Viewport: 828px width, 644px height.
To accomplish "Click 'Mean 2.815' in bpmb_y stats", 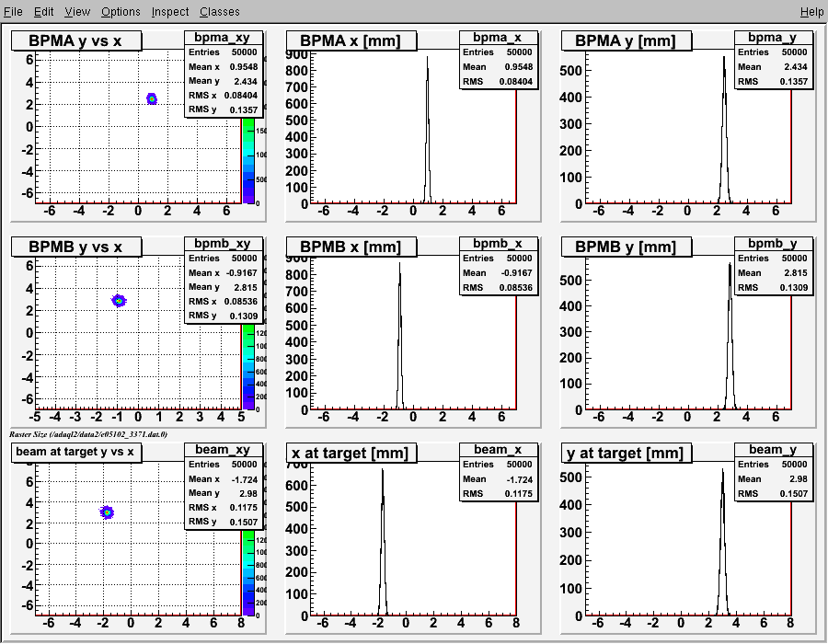I will (773, 273).
